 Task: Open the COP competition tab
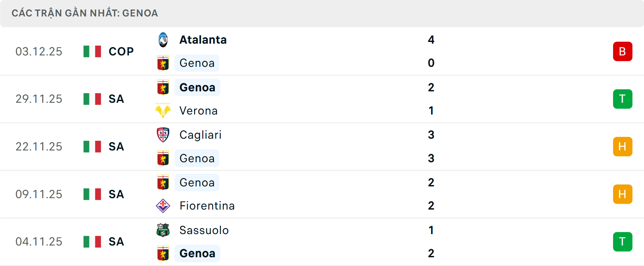(x=120, y=51)
